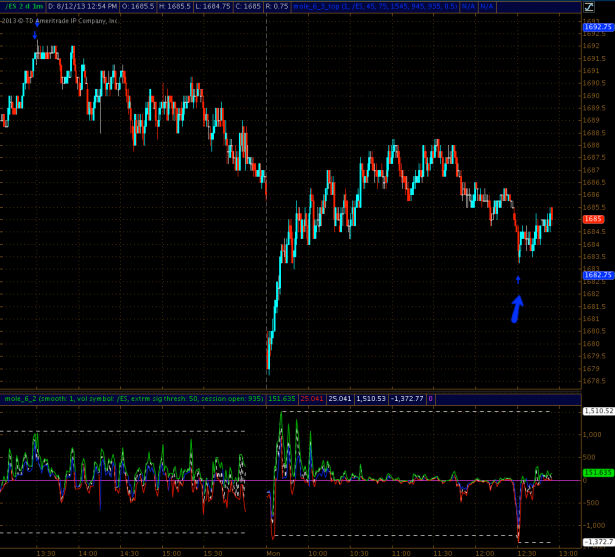Screen dimensions: 615x557
Task: Click the Mon label on the time axis
Action: (x=270, y=551)
